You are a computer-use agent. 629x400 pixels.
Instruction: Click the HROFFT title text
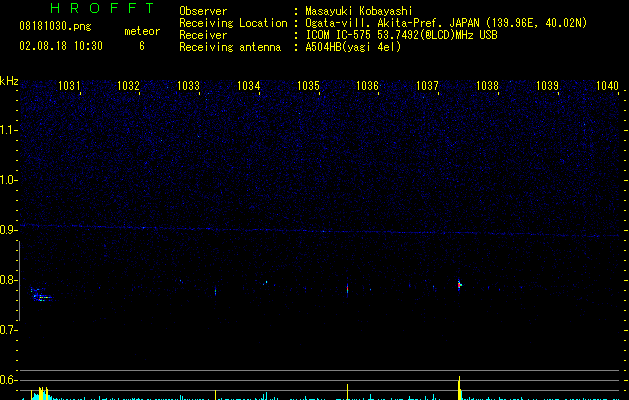tap(102, 8)
